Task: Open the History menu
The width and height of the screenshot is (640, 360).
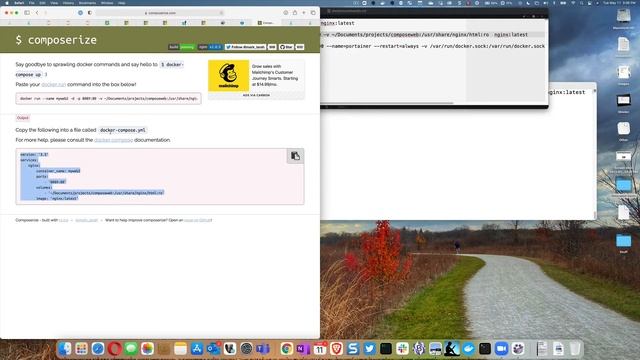Action: coord(68,2)
